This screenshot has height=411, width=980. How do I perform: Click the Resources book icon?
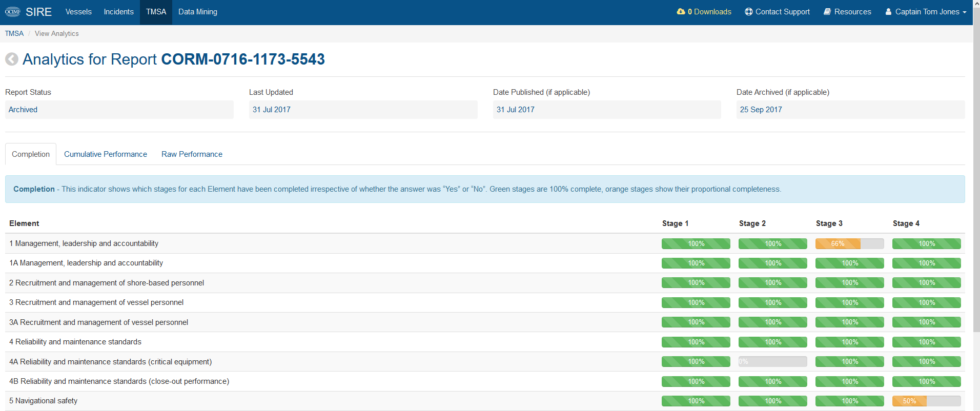827,12
